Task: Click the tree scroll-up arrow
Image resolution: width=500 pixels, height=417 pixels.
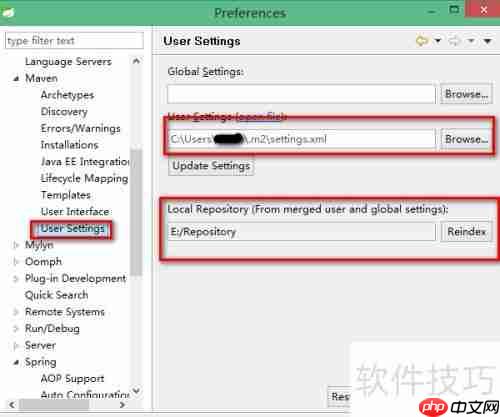Action: pyautogui.click(x=136, y=61)
